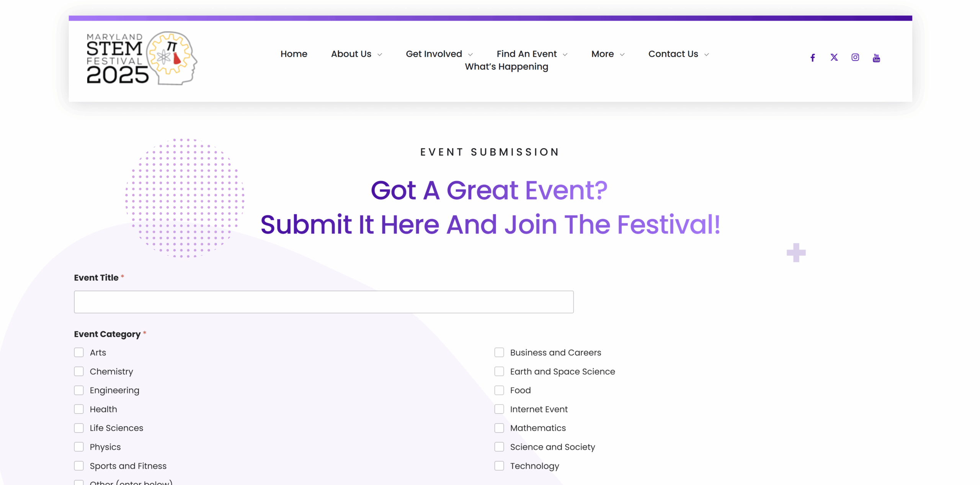The width and height of the screenshot is (980, 485).
Task: Focus the Event Title input field
Action: pos(323,302)
